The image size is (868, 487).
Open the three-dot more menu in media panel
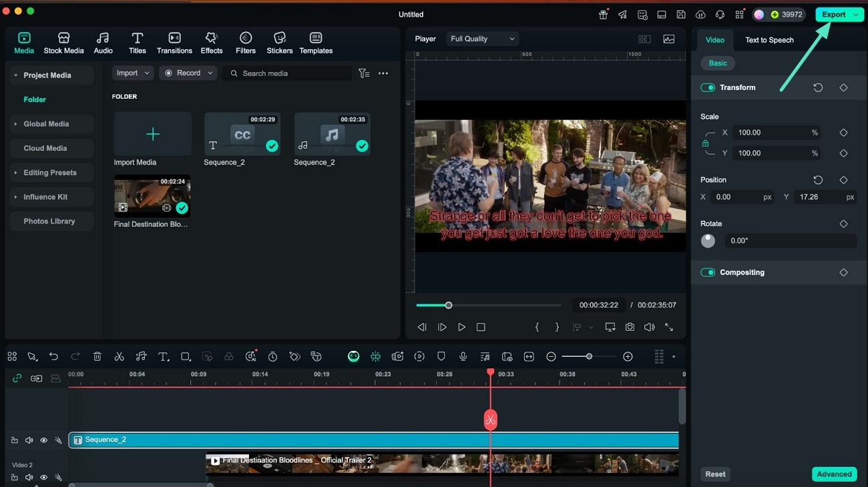pyautogui.click(x=383, y=73)
